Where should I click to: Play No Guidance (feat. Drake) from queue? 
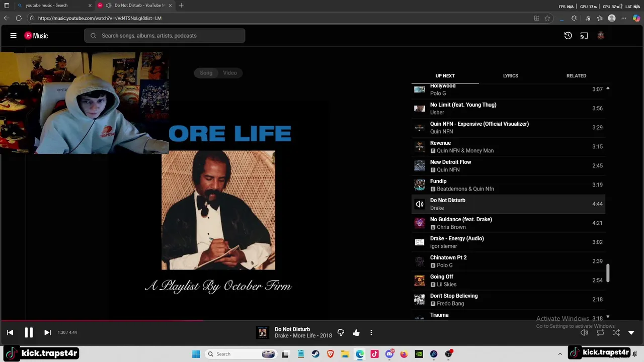coord(508,223)
